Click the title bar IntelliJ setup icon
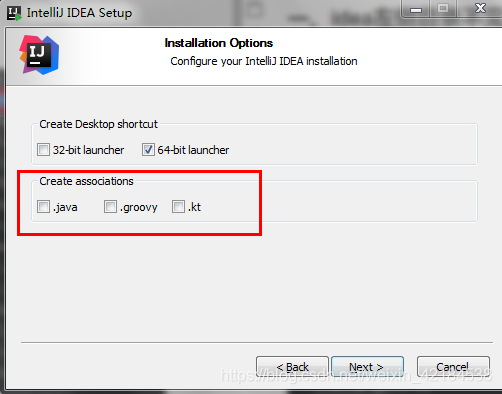502x394 pixels. pyautogui.click(x=14, y=13)
